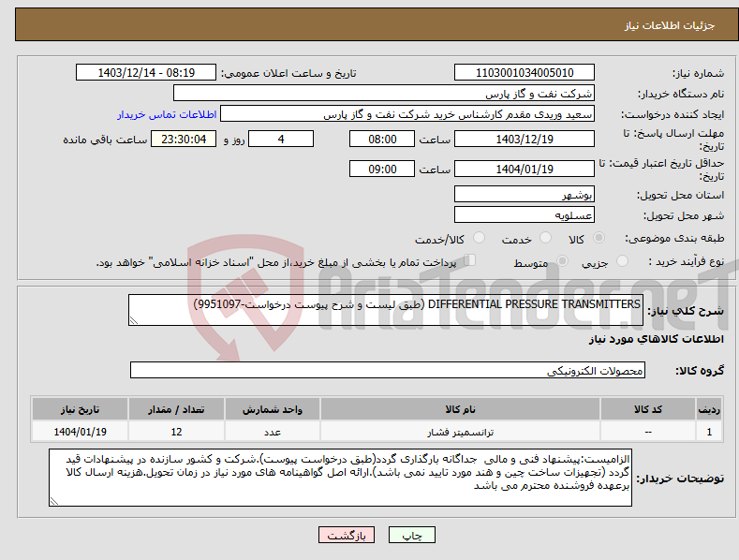Click the اطلاعات کالاهای مورد نیاز heading
The width and height of the screenshot is (739, 560).
pos(657,339)
